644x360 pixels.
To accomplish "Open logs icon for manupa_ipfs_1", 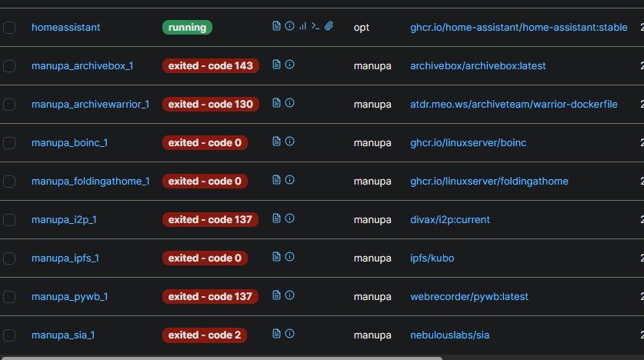I will (x=276, y=257).
